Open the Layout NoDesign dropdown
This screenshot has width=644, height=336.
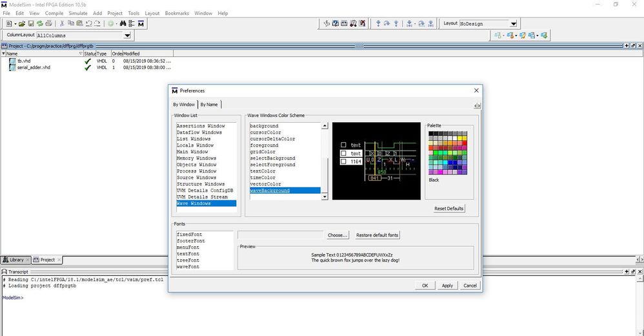513,24
